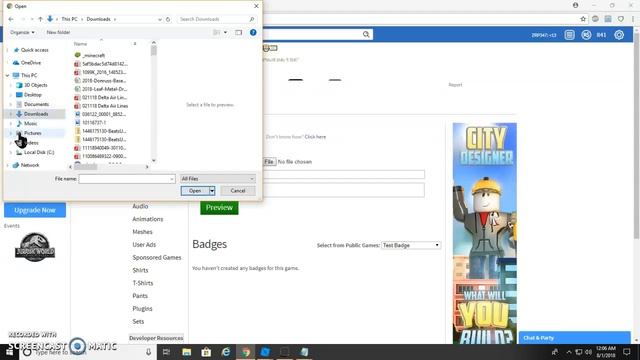Click the green Preview button

(x=219, y=208)
